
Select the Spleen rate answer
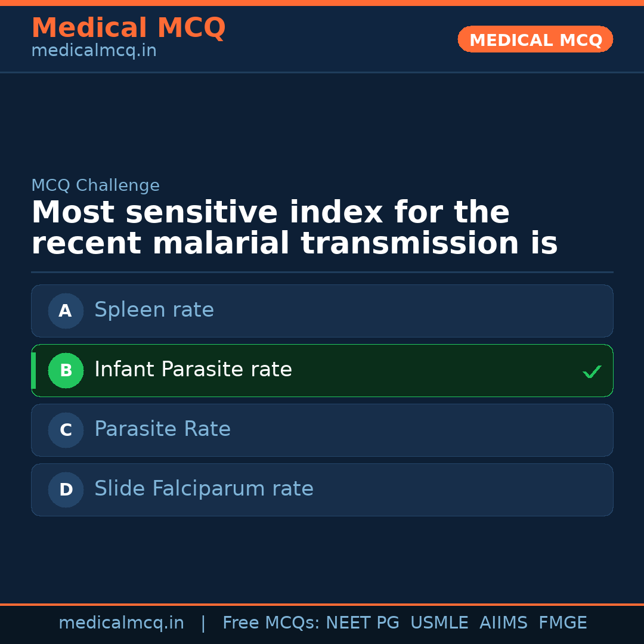(x=154, y=310)
